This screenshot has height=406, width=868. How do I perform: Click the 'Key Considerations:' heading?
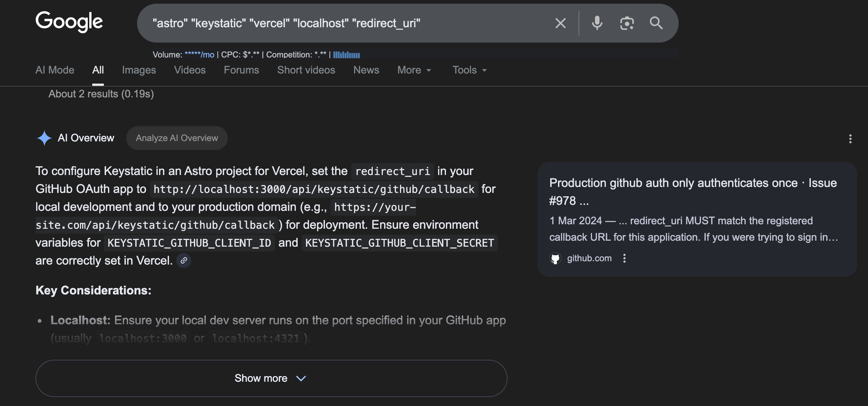pyautogui.click(x=93, y=290)
